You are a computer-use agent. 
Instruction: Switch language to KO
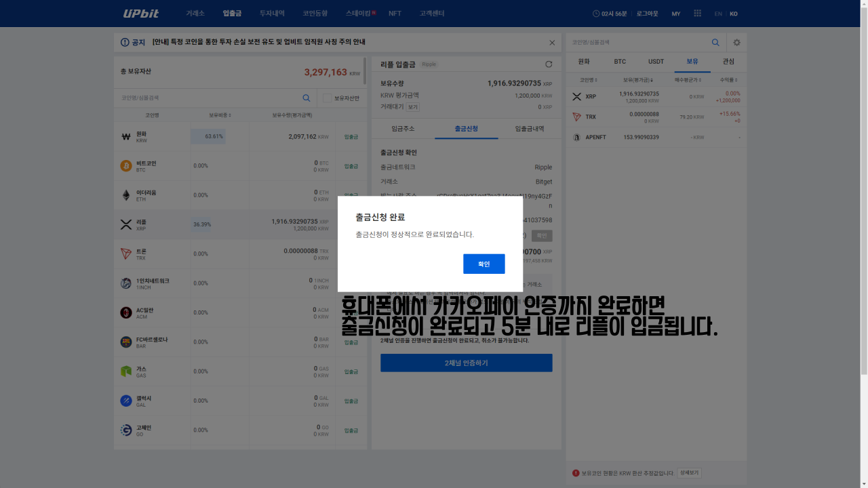[x=734, y=14]
